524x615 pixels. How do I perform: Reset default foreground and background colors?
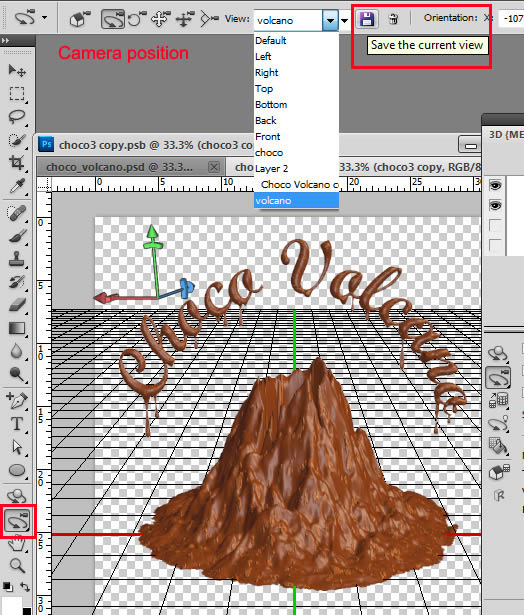(x=7, y=586)
